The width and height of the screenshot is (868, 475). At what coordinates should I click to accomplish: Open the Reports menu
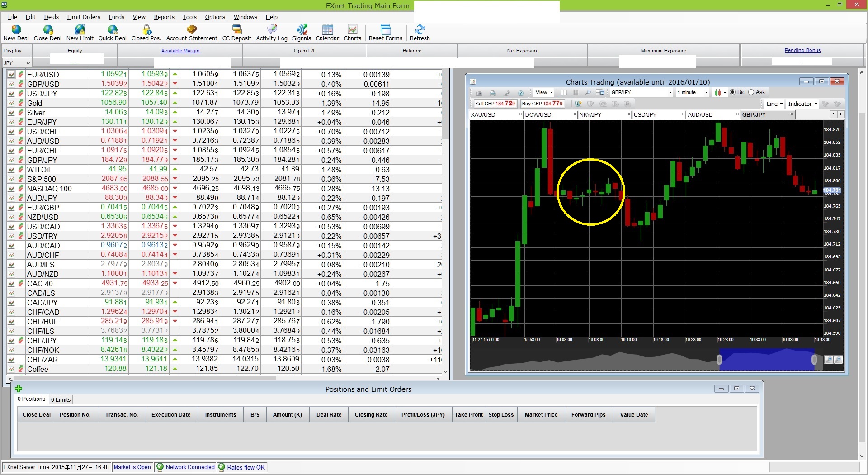click(x=164, y=17)
